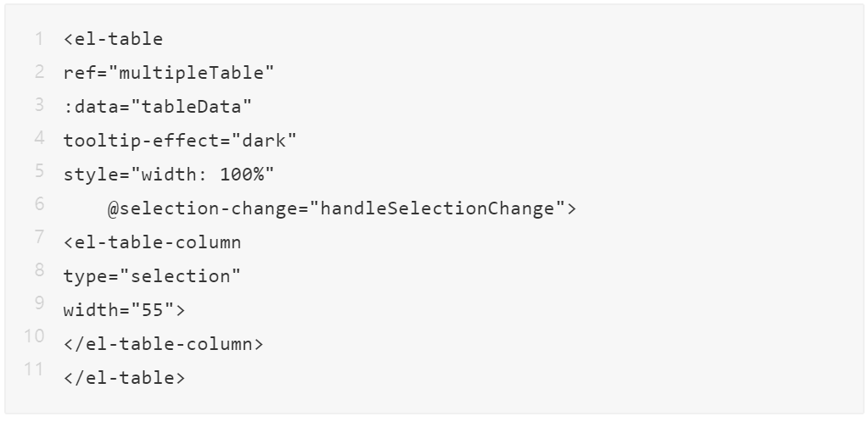Click line number 5 in gutter

(40, 170)
